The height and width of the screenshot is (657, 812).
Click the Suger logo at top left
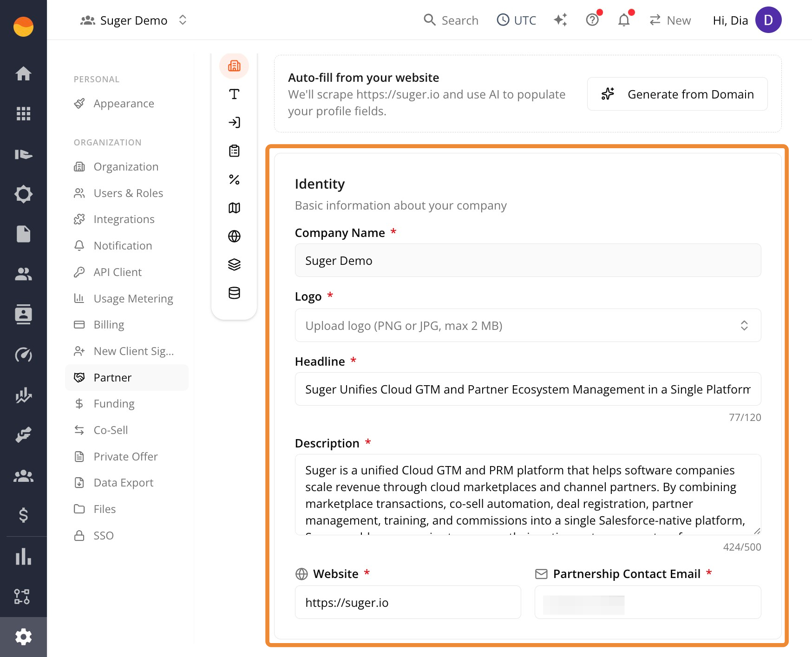[23, 26]
